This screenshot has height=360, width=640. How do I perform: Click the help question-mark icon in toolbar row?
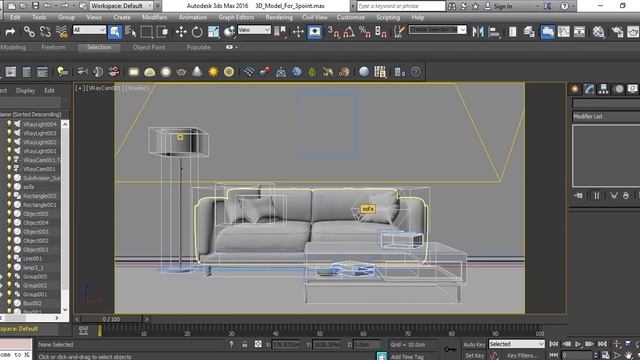pos(416,72)
